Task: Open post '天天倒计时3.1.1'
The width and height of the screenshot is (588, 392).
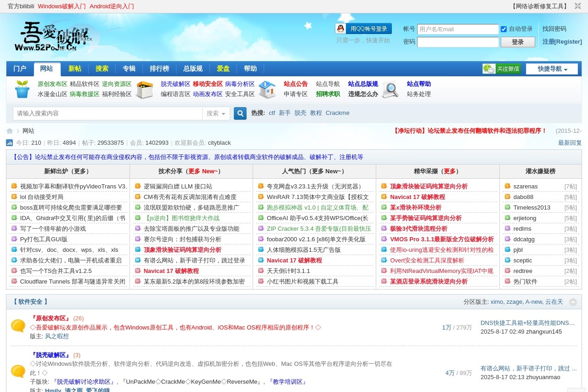Action: pos(288,271)
